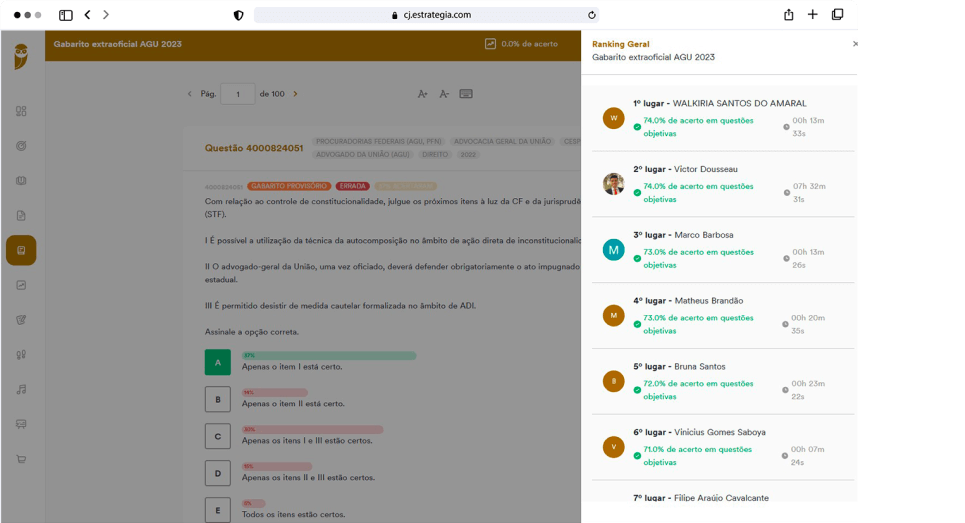Increase the font size with the A+ icon
The width and height of the screenshot is (965, 523).
point(422,94)
